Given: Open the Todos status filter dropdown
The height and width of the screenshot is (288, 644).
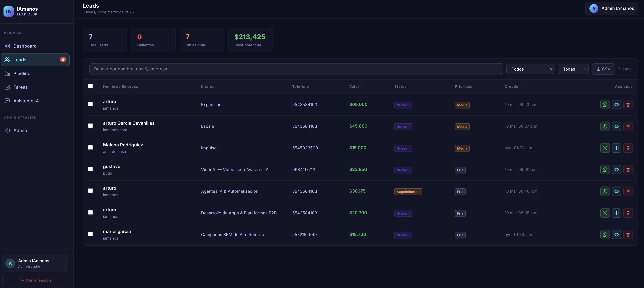Looking at the screenshot, I should click(x=530, y=69).
